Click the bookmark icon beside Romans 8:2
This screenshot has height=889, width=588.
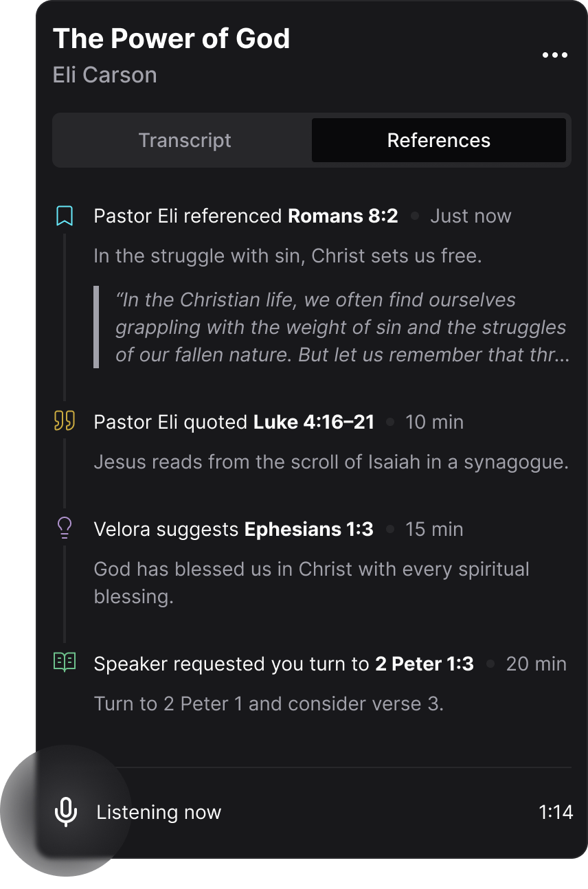[x=65, y=216]
